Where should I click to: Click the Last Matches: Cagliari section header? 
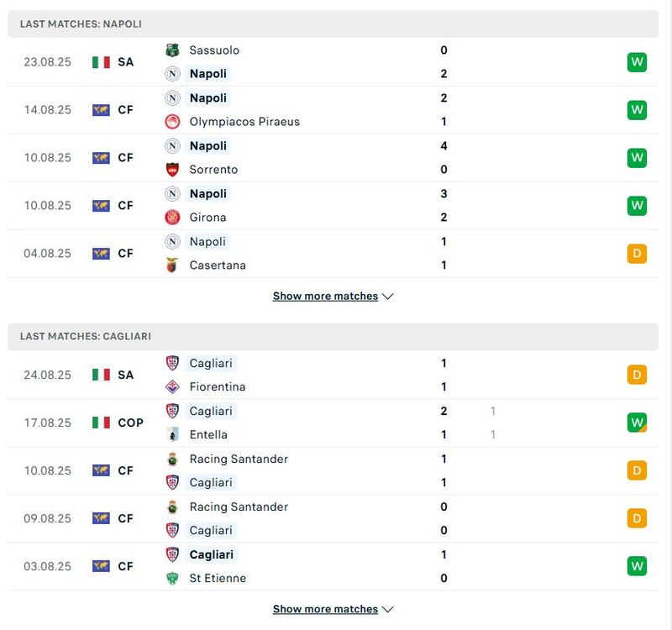pyautogui.click(x=86, y=336)
